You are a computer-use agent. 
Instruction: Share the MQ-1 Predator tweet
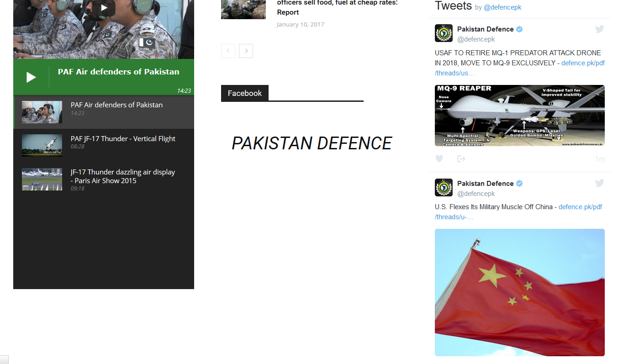[461, 159]
